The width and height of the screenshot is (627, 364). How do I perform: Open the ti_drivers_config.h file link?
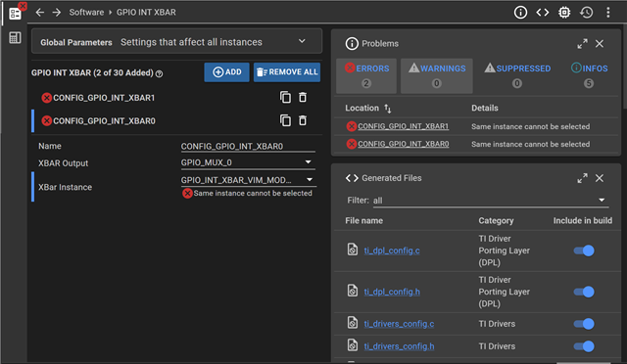click(x=399, y=346)
